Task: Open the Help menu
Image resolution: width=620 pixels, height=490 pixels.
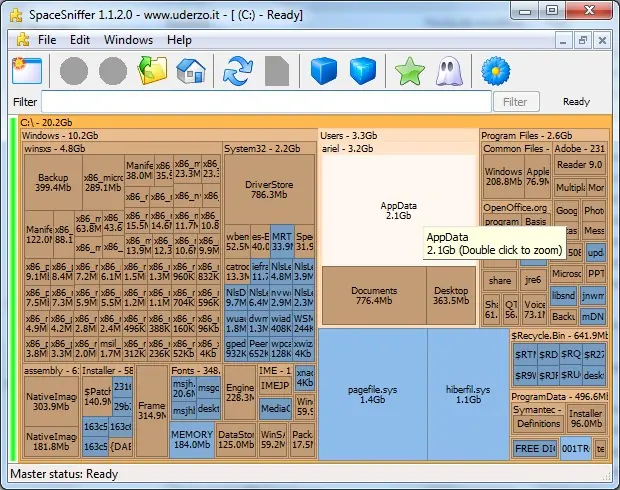Action: (179, 40)
